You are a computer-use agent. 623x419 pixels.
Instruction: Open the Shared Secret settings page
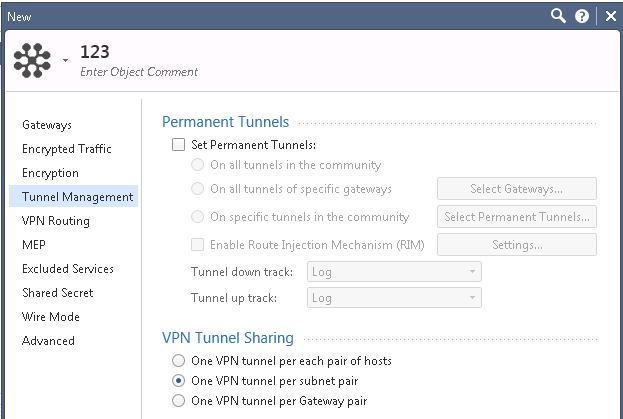tap(57, 293)
